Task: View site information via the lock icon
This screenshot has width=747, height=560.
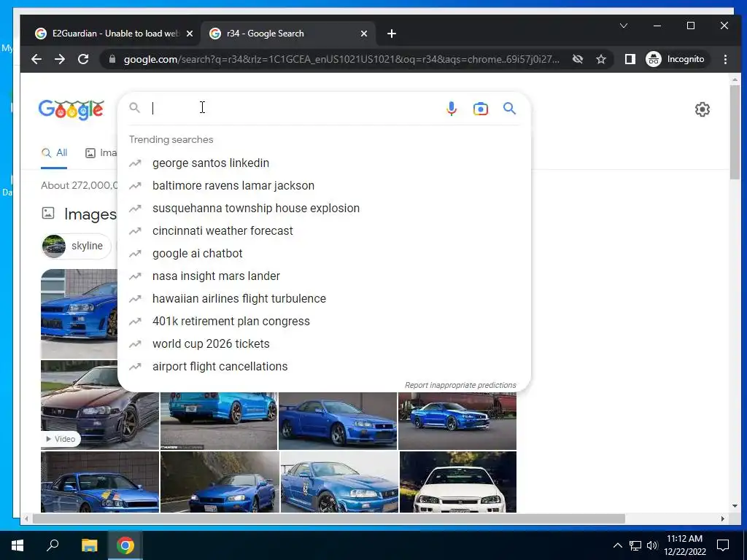Action: click(112, 59)
